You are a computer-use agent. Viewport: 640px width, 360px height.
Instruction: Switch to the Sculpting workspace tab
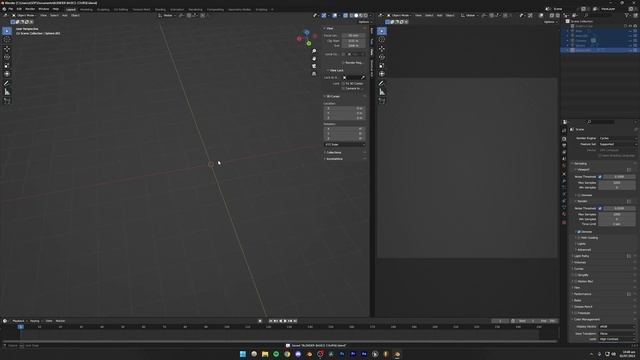click(103, 9)
